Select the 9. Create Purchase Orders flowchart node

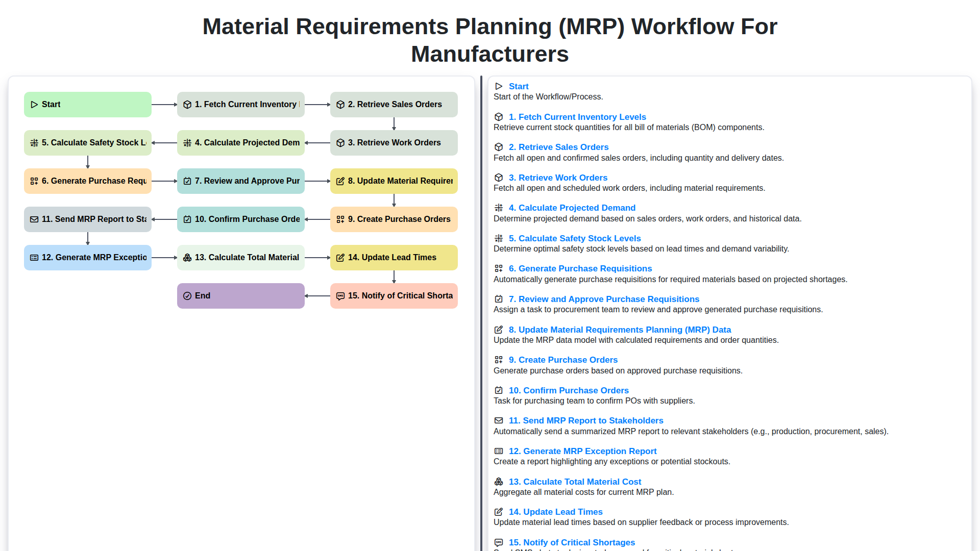click(394, 219)
